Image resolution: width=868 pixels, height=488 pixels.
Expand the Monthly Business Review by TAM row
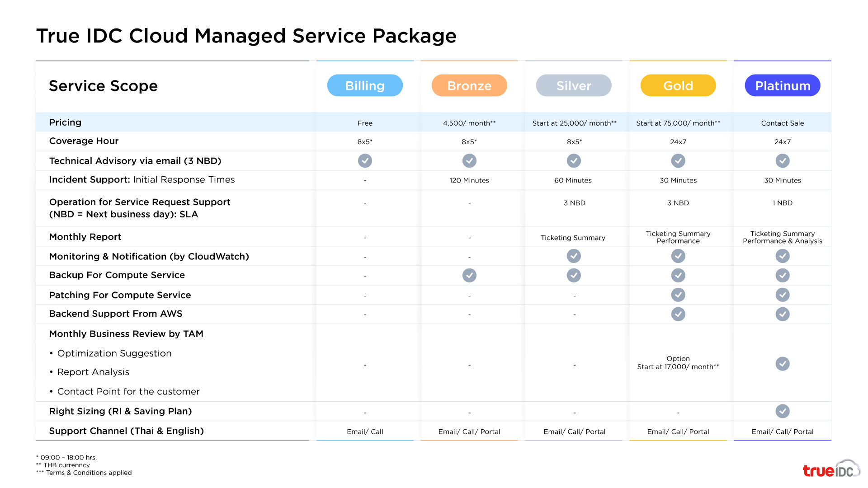coord(126,334)
